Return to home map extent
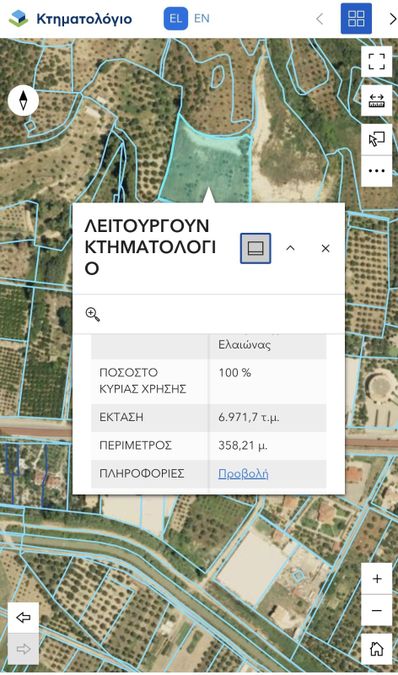Viewport: 398px width, 675px height. (x=376, y=649)
